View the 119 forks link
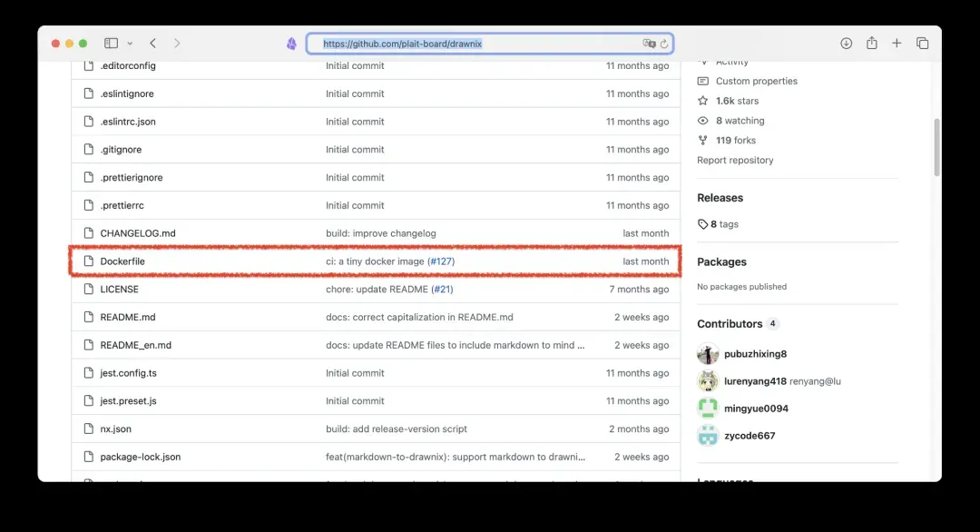 point(735,141)
